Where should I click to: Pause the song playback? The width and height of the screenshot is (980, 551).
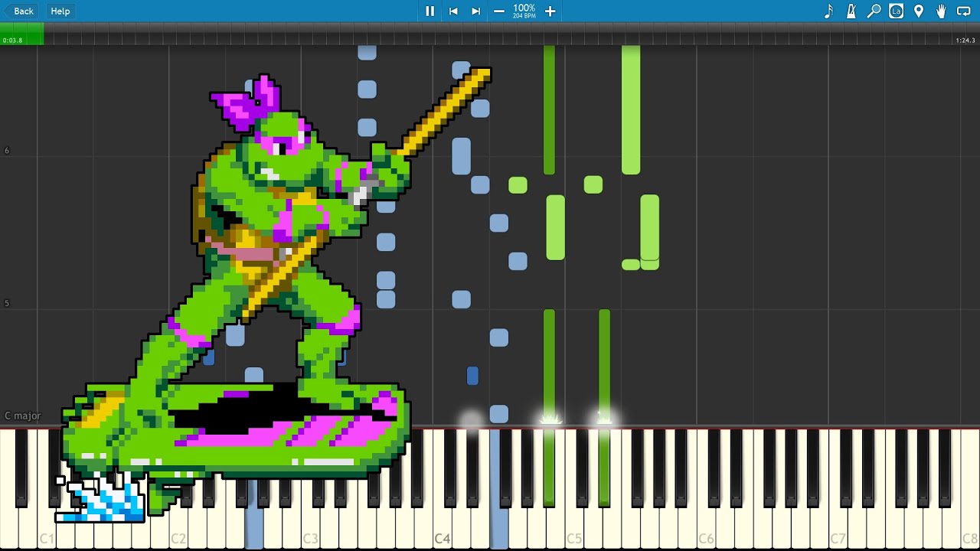coord(430,11)
